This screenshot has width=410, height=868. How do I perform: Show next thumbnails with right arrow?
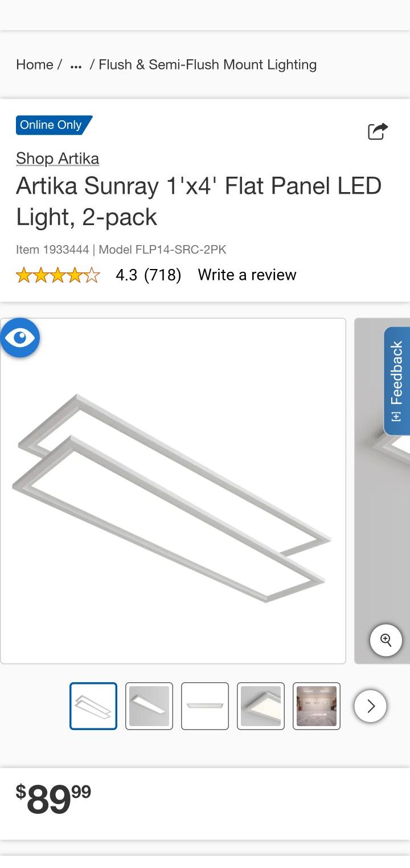[371, 706]
